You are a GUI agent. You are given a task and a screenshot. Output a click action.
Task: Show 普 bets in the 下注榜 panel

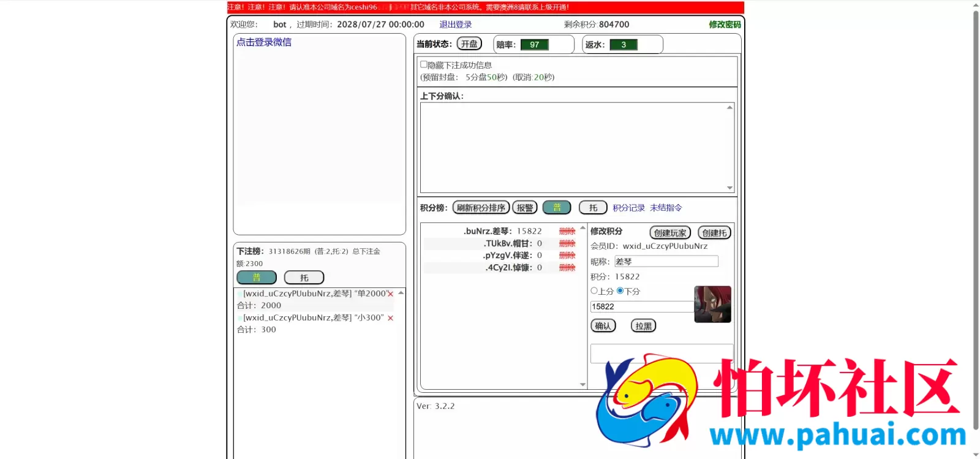coord(257,278)
